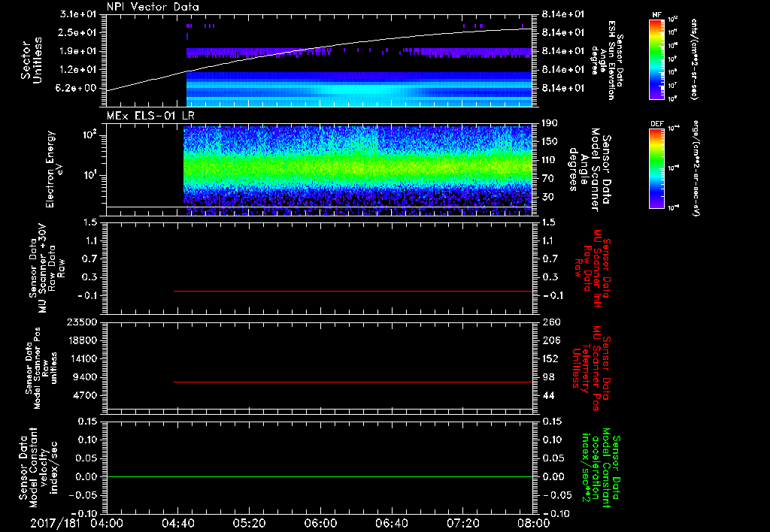Click the 05:20 time axis label

point(249,523)
